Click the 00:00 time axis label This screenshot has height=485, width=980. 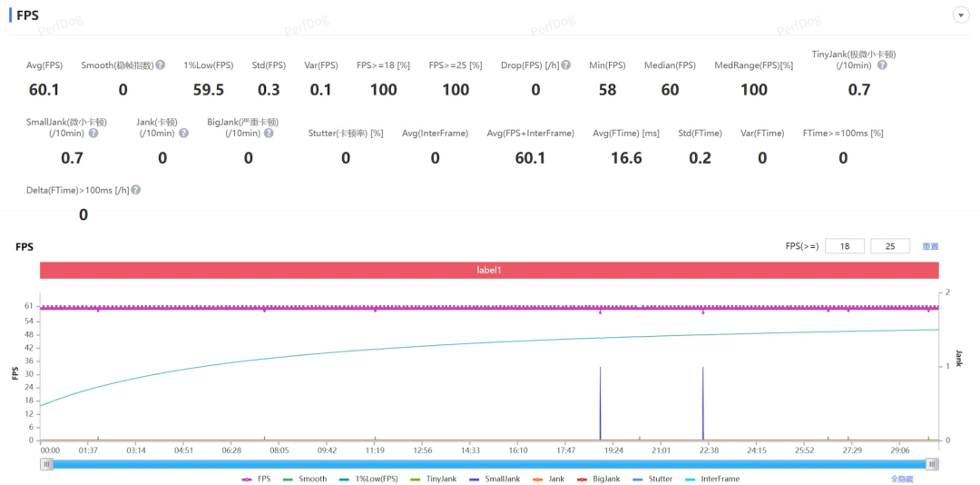pyautogui.click(x=50, y=450)
